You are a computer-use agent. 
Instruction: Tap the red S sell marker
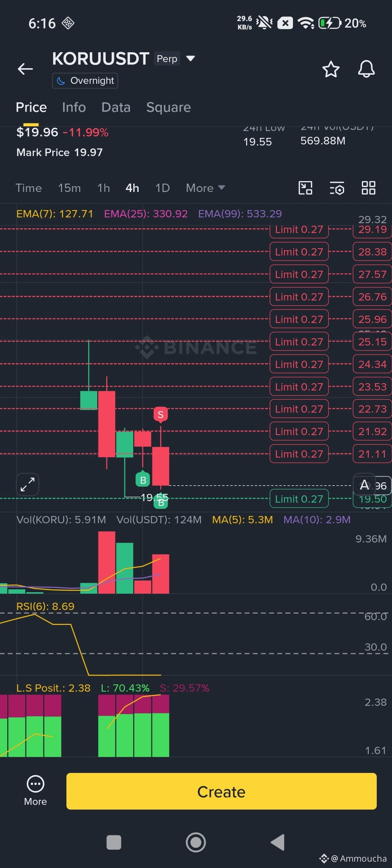coord(160,414)
